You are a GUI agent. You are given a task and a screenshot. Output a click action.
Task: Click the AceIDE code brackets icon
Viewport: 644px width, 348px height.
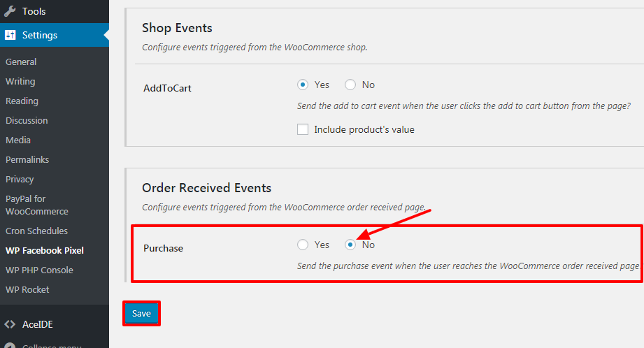(x=10, y=324)
